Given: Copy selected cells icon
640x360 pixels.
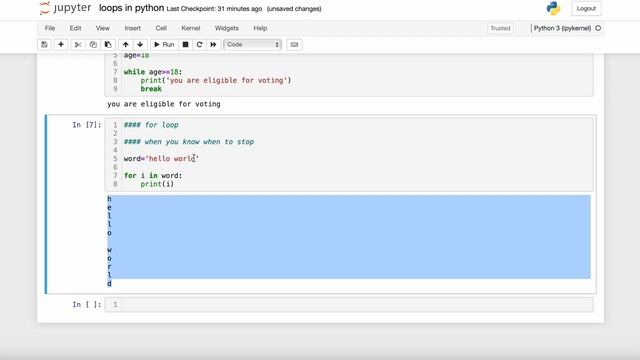Looking at the screenshot, I should [x=93, y=44].
